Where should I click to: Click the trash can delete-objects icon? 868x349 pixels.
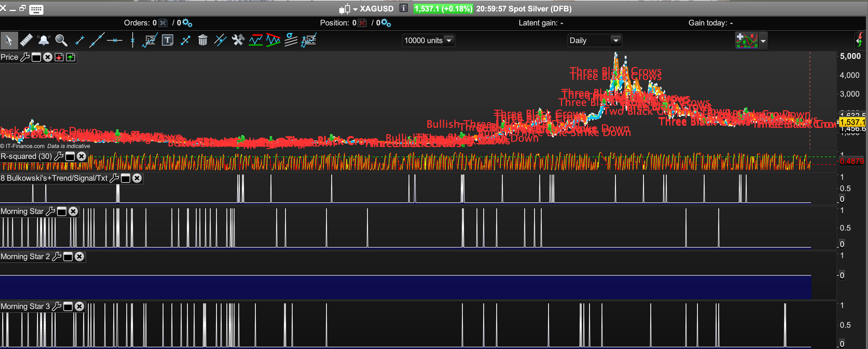(x=203, y=41)
